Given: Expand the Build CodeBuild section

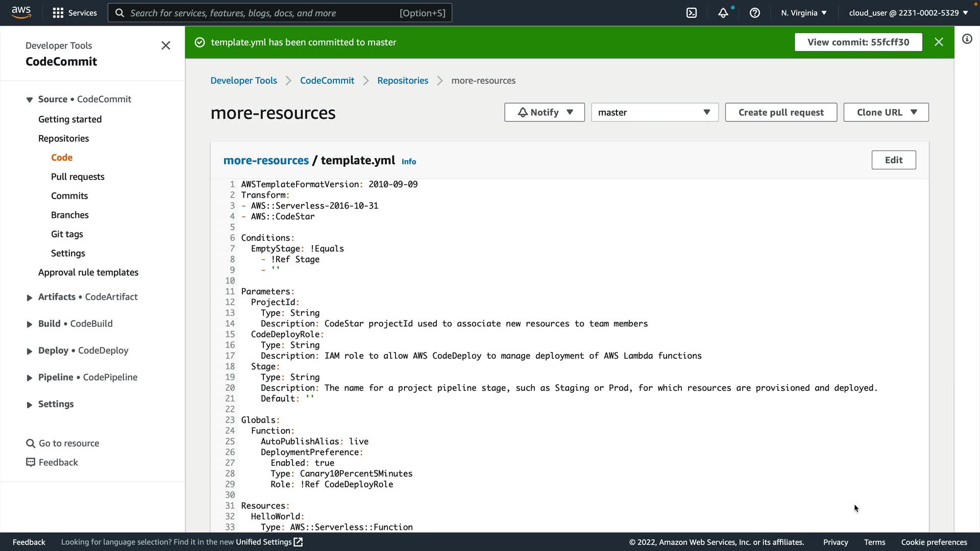Looking at the screenshot, I should click(x=30, y=324).
